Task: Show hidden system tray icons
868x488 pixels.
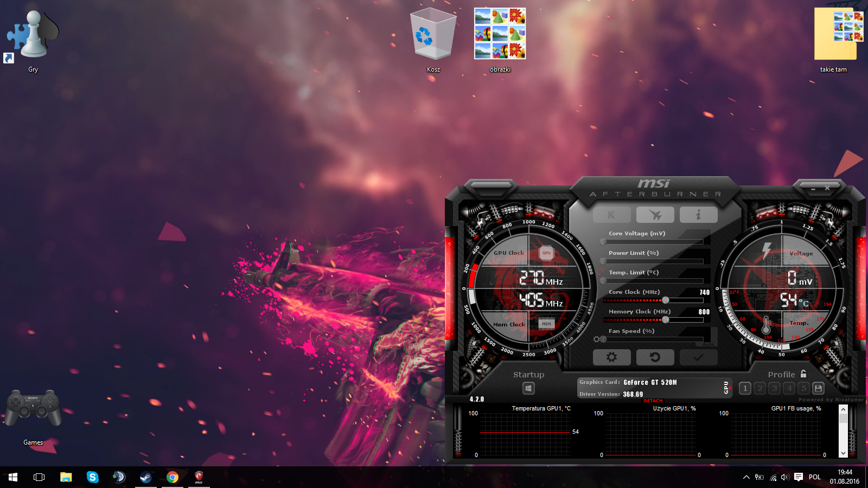Action: pyautogui.click(x=746, y=477)
